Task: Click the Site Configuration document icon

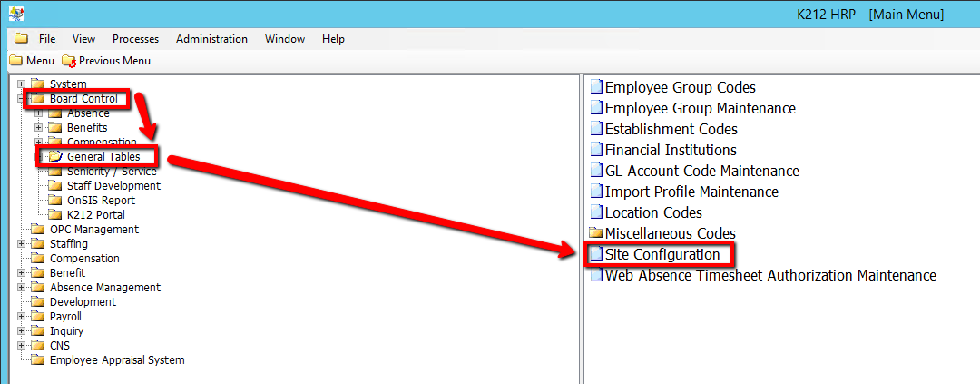Action: (596, 255)
